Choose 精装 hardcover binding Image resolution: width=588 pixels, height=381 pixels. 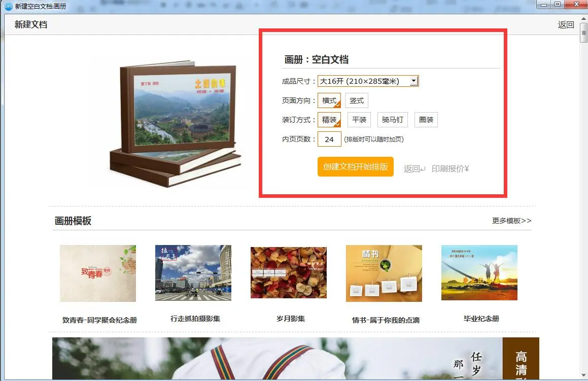[x=329, y=119]
